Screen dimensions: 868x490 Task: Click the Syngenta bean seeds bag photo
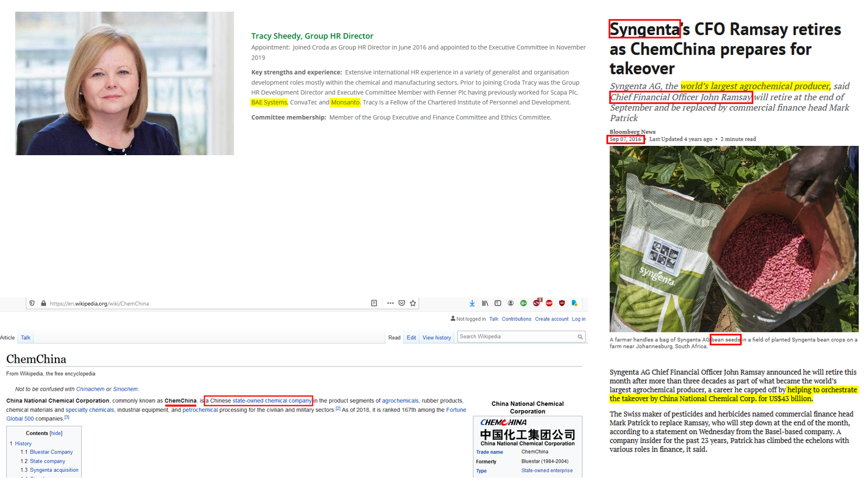[734, 239]
